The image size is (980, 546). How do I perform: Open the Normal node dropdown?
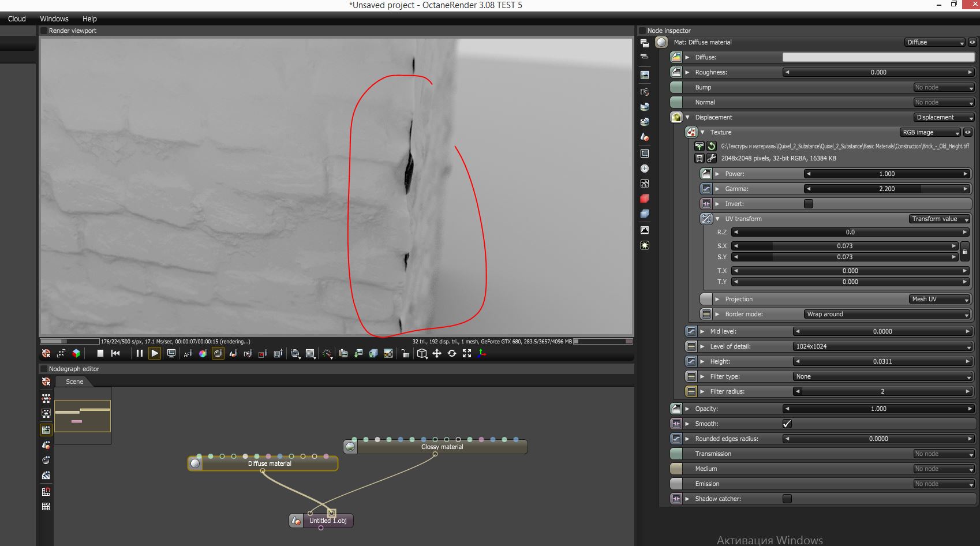pos(944,102)
